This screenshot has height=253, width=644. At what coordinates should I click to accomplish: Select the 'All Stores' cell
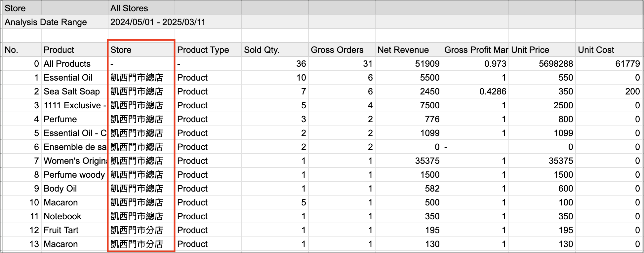(x=141, y=8)
